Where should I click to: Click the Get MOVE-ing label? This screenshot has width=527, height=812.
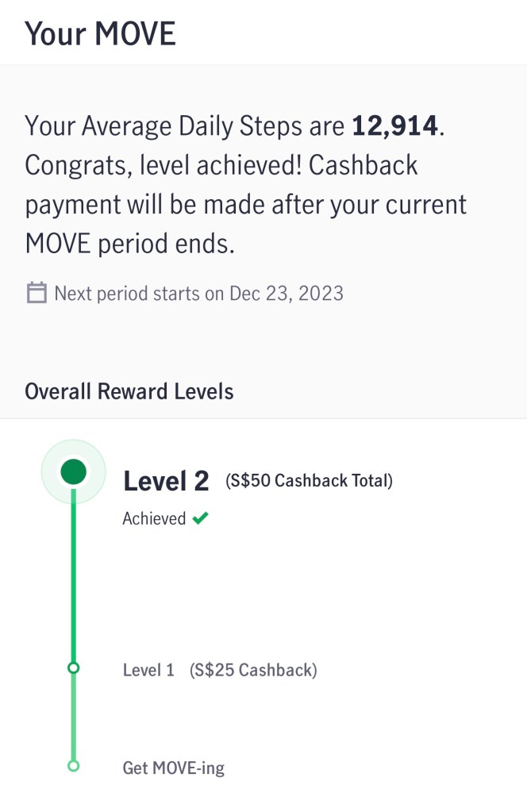(174, 768)
